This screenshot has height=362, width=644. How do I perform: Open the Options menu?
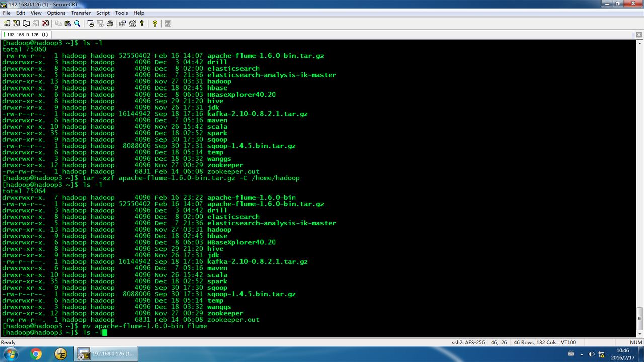coord(56,13)
